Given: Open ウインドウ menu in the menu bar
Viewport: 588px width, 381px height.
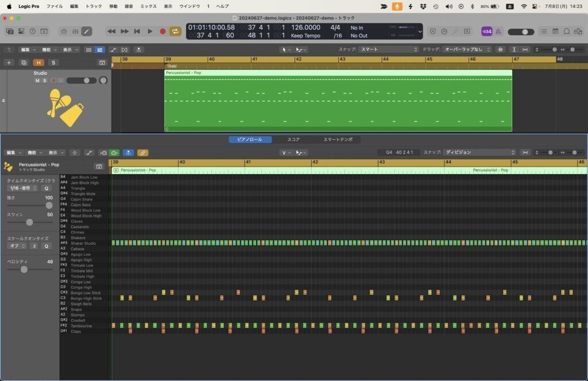Looking at the screenshot, I should pyautogui.click(x=189, y=6).
